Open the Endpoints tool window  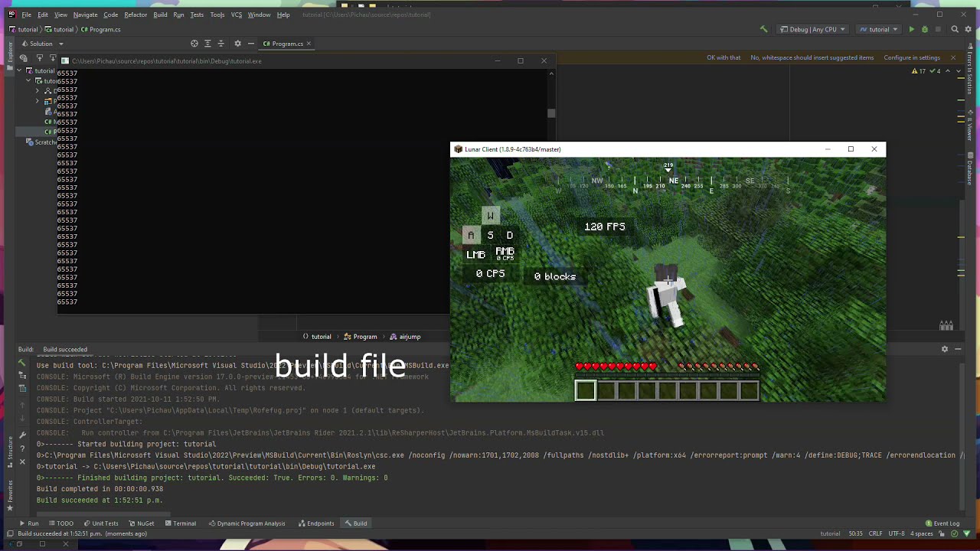coord(316,523)
